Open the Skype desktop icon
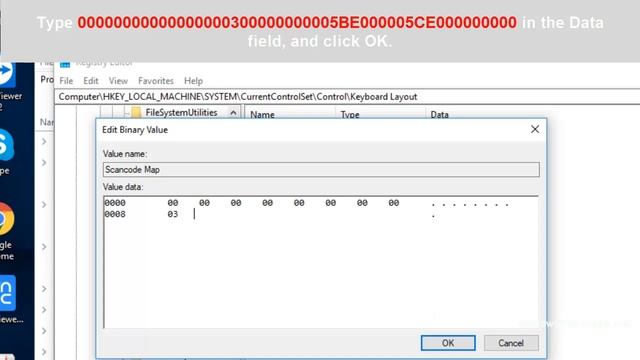This screenshot has width=640, height=360. point(6,145)
